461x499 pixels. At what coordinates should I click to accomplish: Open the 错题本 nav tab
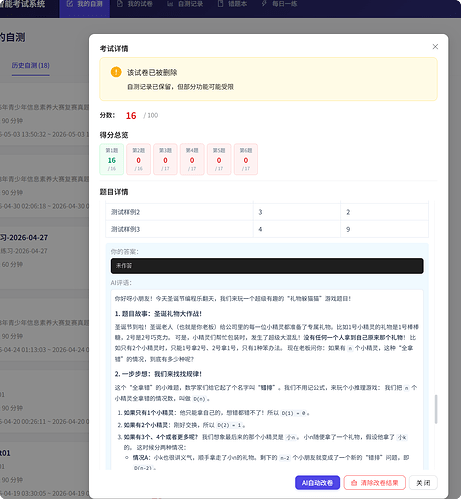pyautogui.click(x=232, y=4)
